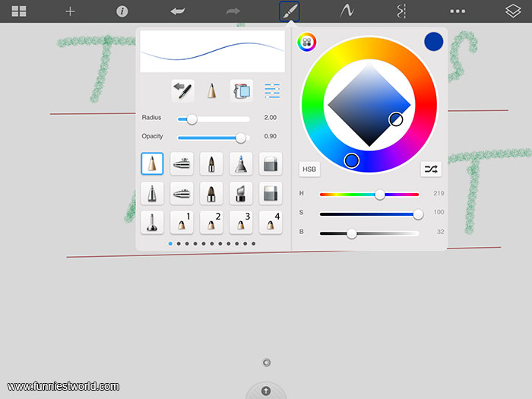Click the brush stroke preview area

coord(212,52)
